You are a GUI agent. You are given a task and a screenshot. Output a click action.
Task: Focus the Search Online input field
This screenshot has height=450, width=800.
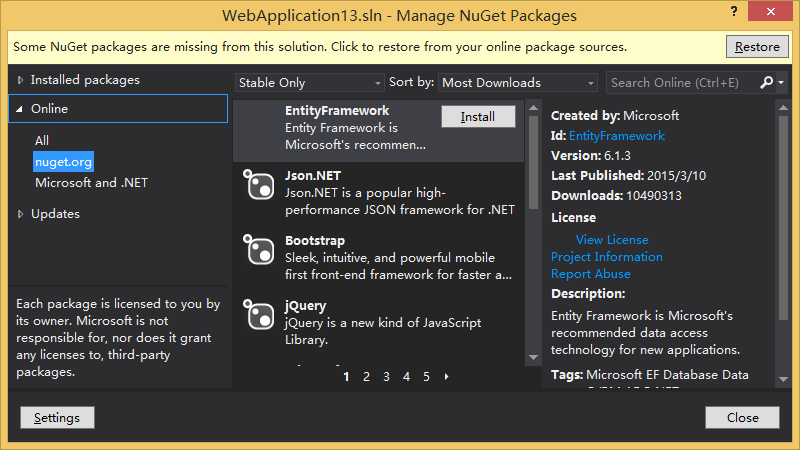coord(681,83)
